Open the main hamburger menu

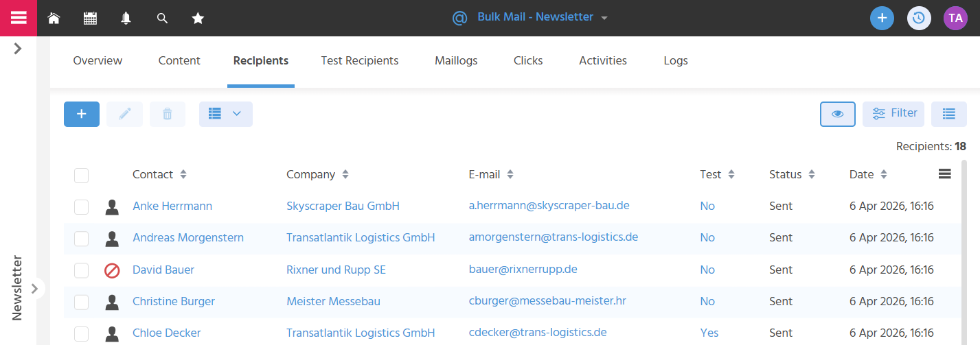[x=18, y=18]
